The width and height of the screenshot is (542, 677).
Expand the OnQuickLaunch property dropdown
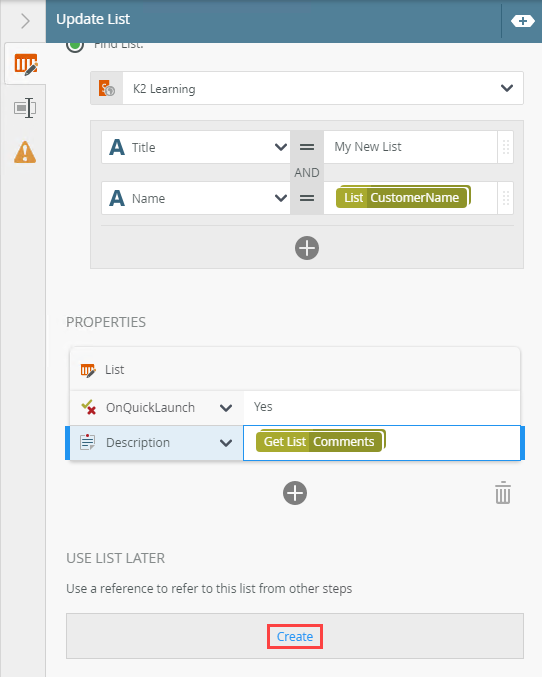(226, 408)
